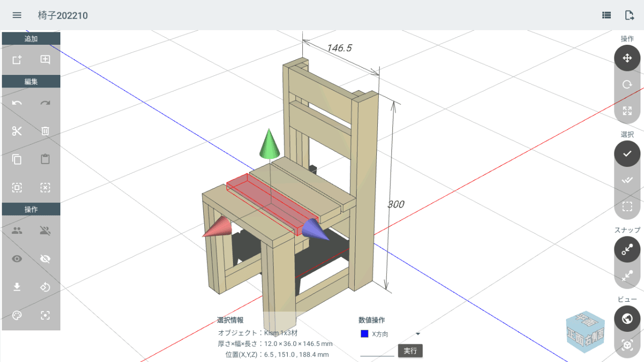Open the marquee selection tool under 選択

627,206
